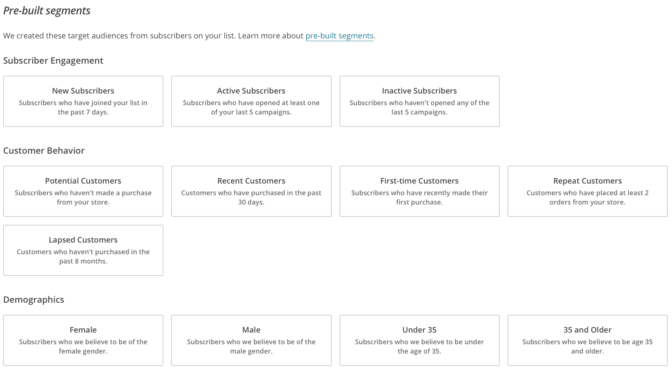Select the Potential Customers segment
This screenshot has width=672, height=371.
83,191
